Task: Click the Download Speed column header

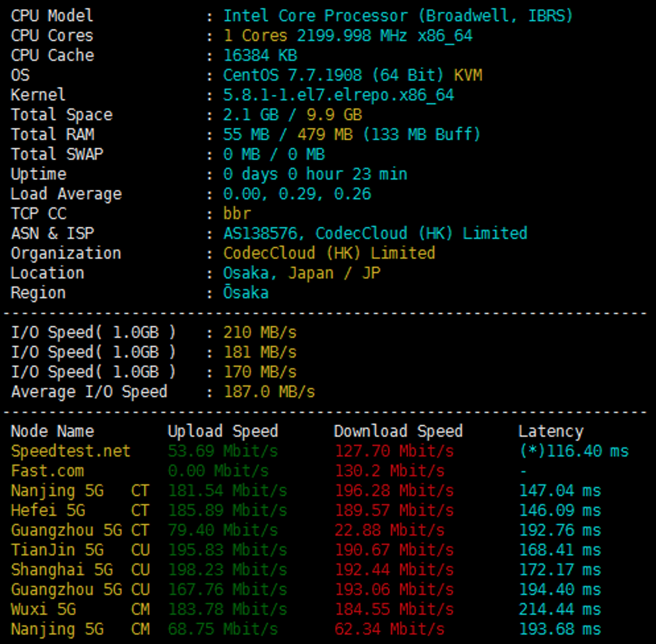Action: [398, 432]
